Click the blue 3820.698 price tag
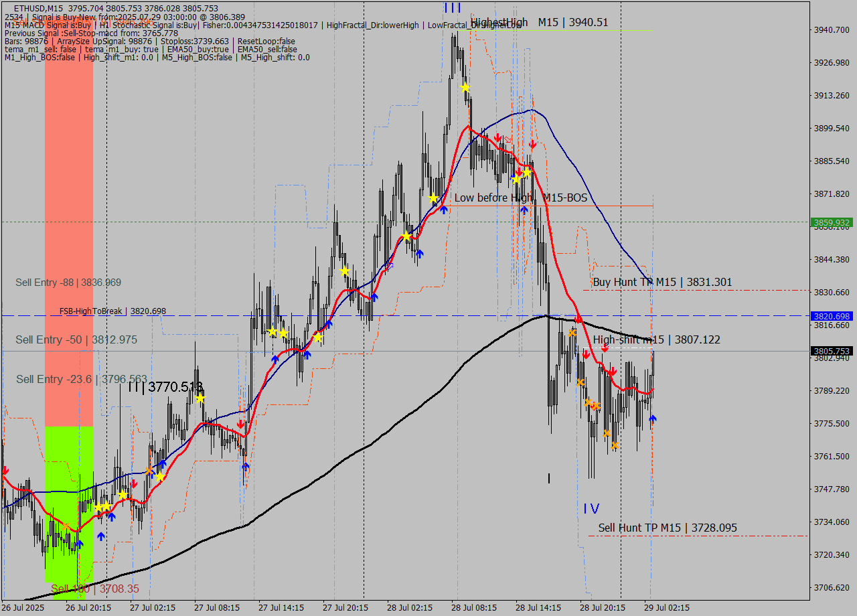 831,316
